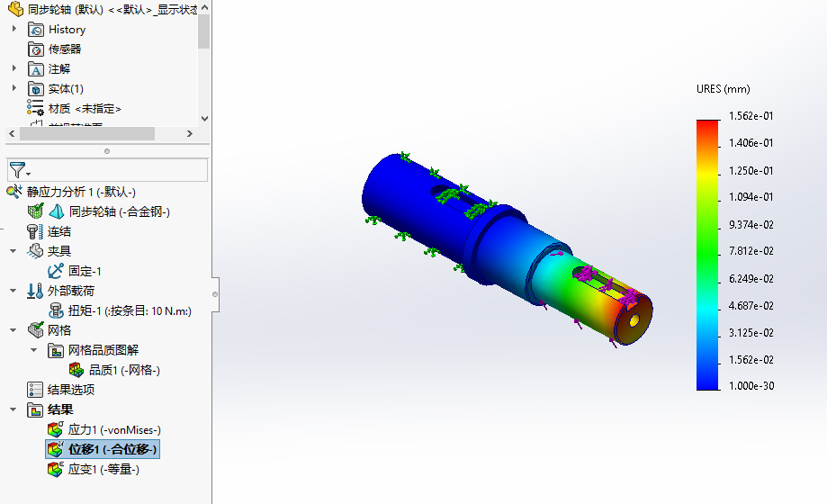
Task: Select the 静应力分析 1 study icon
Action: (14, 191)
